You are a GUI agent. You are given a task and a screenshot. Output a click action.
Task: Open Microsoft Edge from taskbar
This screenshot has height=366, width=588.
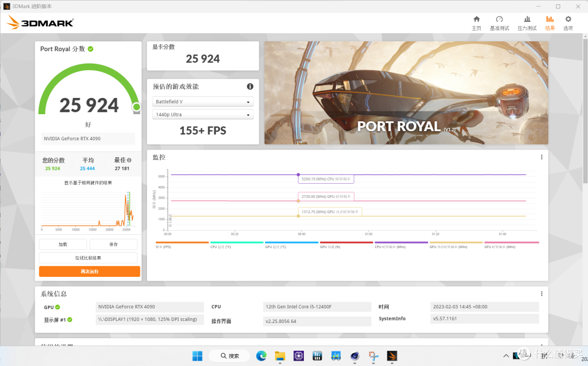261,356
